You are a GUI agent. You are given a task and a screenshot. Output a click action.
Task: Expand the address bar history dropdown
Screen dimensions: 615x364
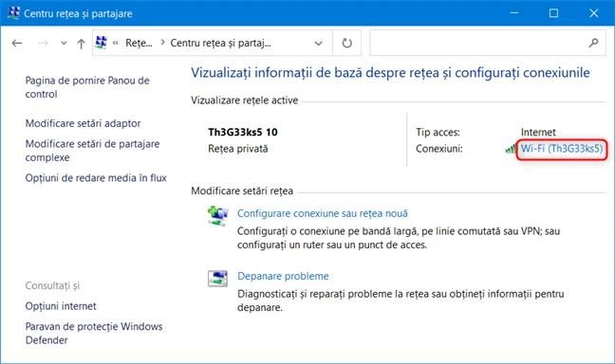pyautogui.click(x=319, y=43)
